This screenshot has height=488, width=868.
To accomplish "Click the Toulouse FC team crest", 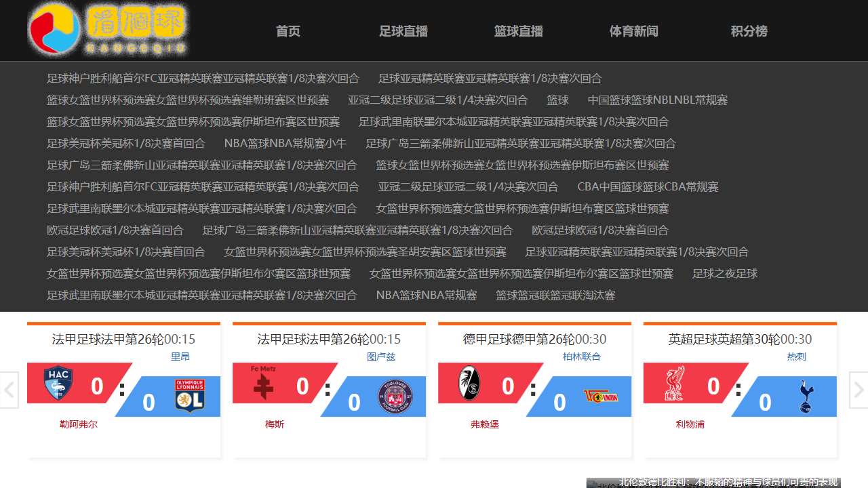I will pyautogui.click(x=395, y=396).
